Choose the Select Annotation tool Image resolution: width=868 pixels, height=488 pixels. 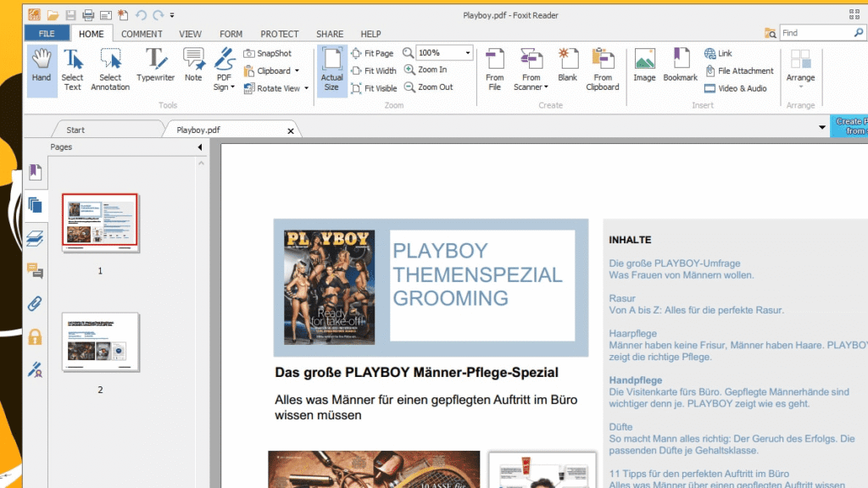point(110,71)
